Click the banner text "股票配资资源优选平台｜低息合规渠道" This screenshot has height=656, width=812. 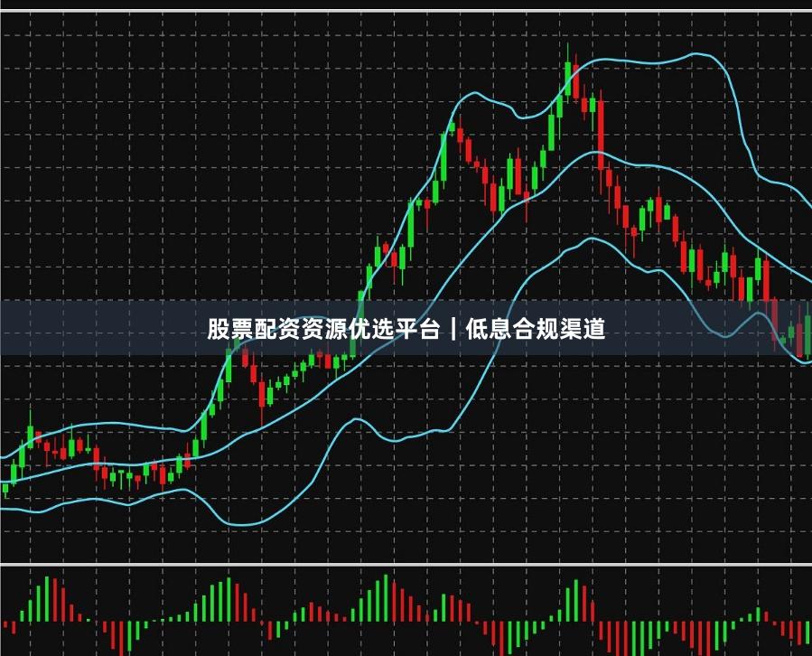click(x=406, y=329)
